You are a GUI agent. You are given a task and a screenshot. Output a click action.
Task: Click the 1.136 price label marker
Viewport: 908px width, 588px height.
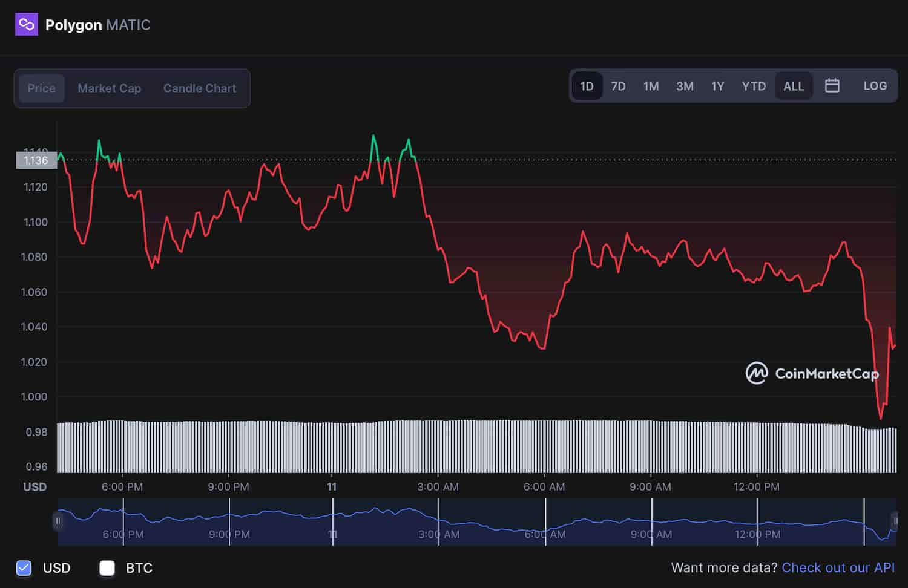[36, 160]
